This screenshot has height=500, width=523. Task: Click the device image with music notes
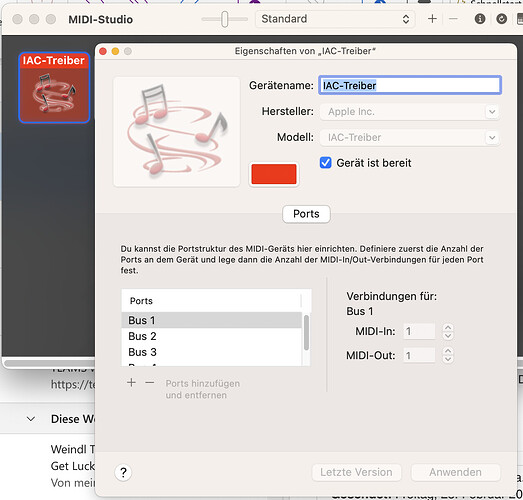point(176,132)
